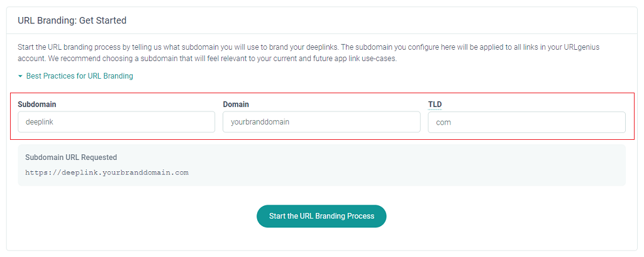Expand the Best Practices disclosure triangle
The height and width of the screenshot is (257, 644).
click(x=20, y=76)
